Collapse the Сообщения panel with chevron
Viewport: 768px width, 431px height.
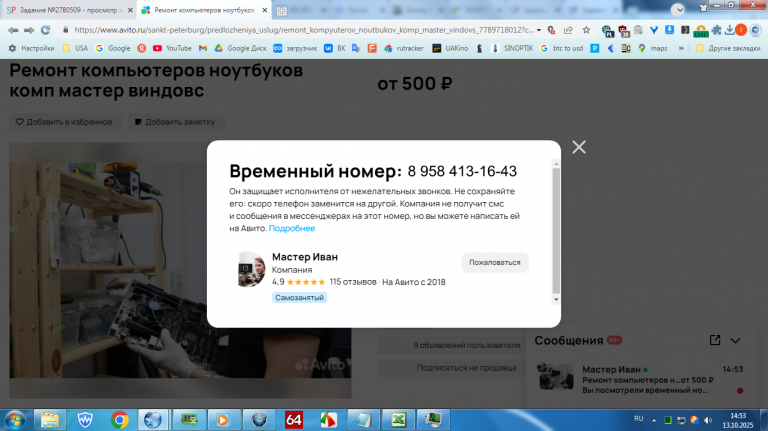coord(736,341)
